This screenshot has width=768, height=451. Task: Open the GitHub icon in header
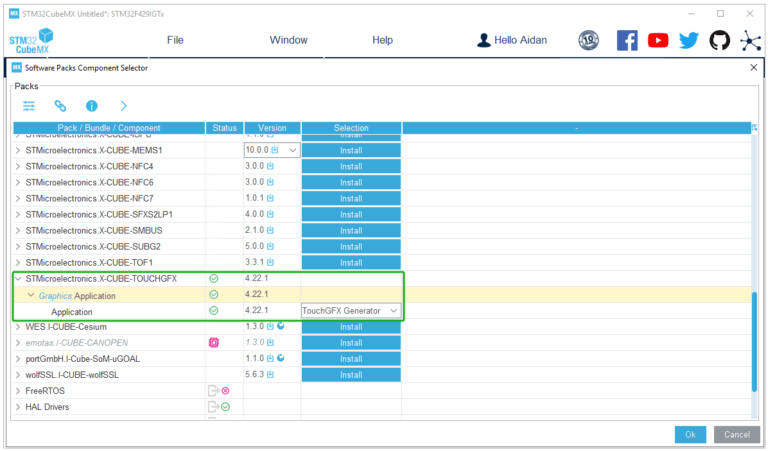pos(719,40)
